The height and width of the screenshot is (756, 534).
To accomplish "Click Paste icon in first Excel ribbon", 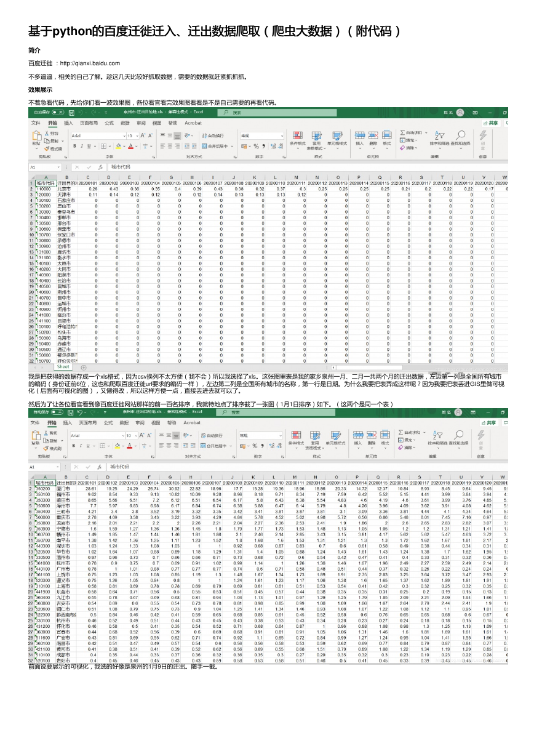I will [x=36, y=135].
